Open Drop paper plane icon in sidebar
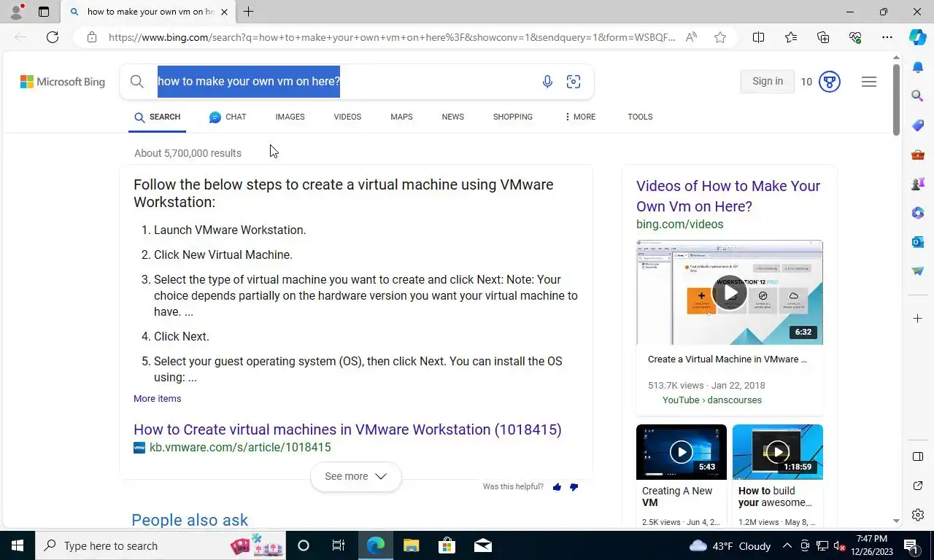The height and width of the screenshot is (560, 934). click(x=918, y=271)
